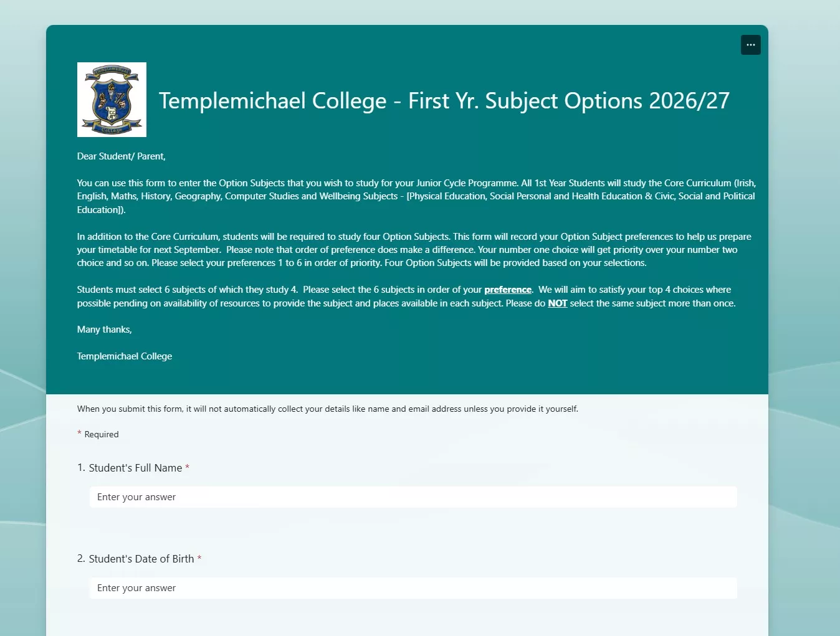Click the "Many thanks," closing line

point(104,330)
